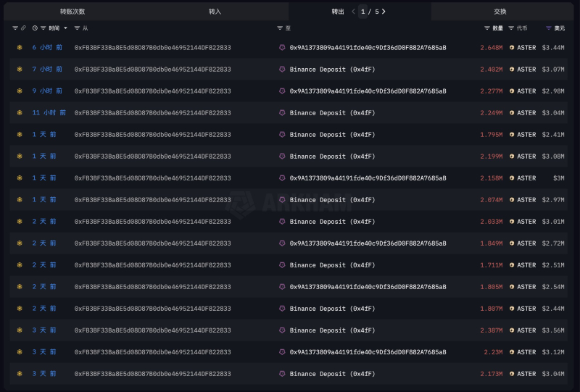Switch to the 转入 tab
Viewport: 580px width, 392px height.
215,12
